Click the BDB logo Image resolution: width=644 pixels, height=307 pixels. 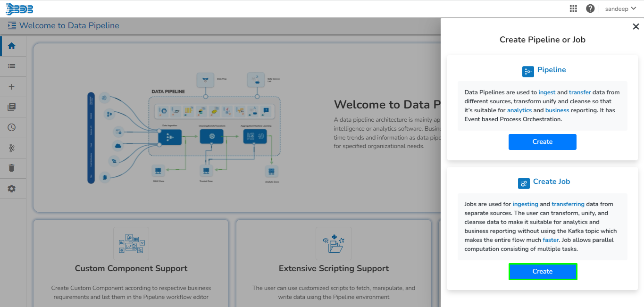tap(19, 8)
